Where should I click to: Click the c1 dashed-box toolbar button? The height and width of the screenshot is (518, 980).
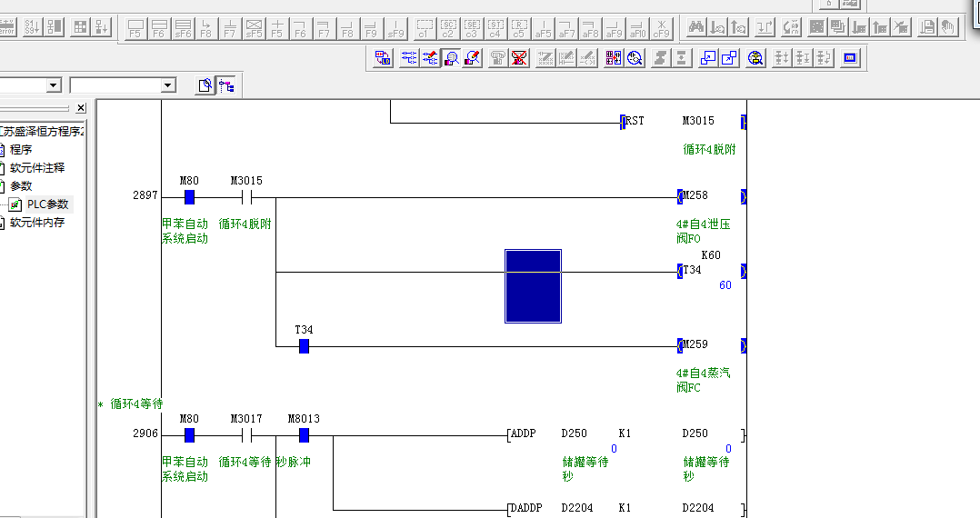[425, 27]
